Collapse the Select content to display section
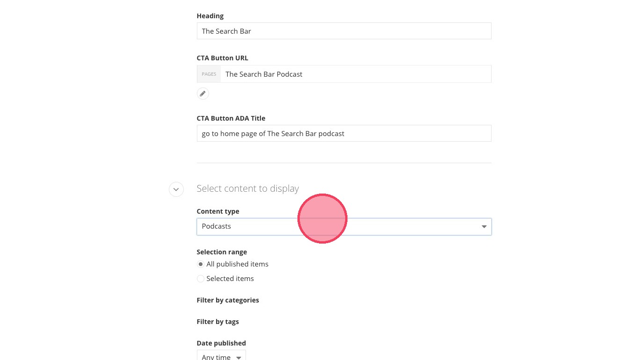This screenshot has width=644, height=360. click(176, 189)
